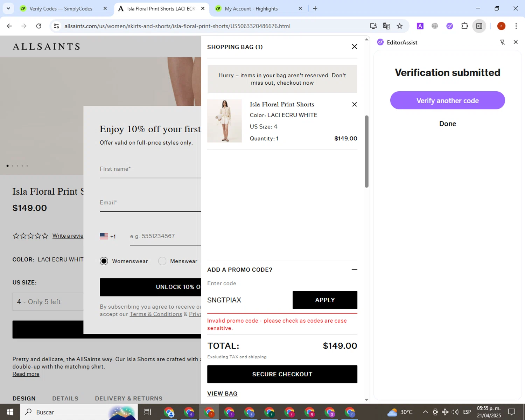Click the AllSaints logo
The width and height of the screenshot is (525, 420).
coord(47,47)
